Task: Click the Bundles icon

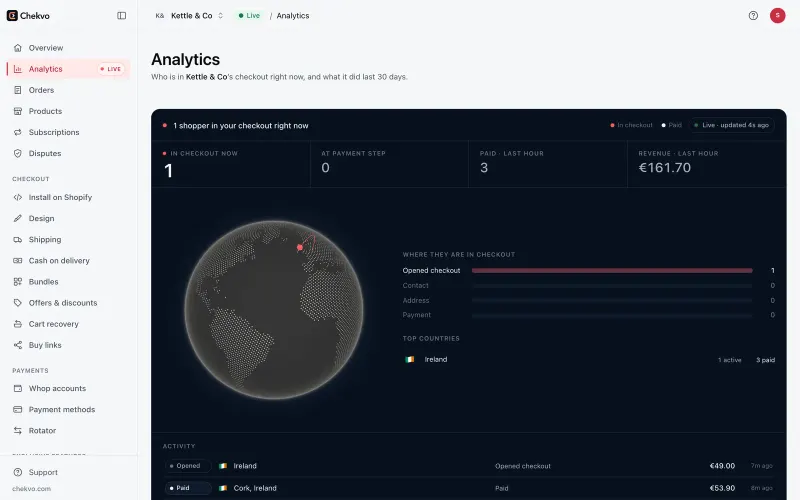Action: coord(18,282)
